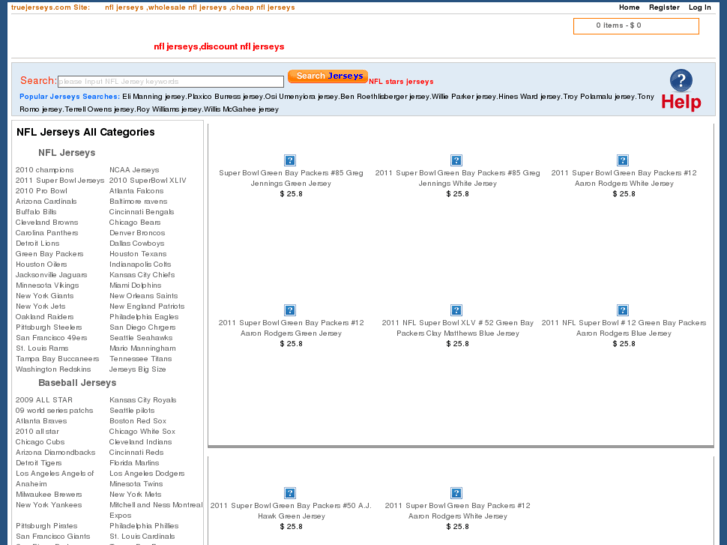The height and width of the screenshot is (545, 727).
Task: Search for Ben Roethlisberger jersey
Action: (x=383, y=96)
